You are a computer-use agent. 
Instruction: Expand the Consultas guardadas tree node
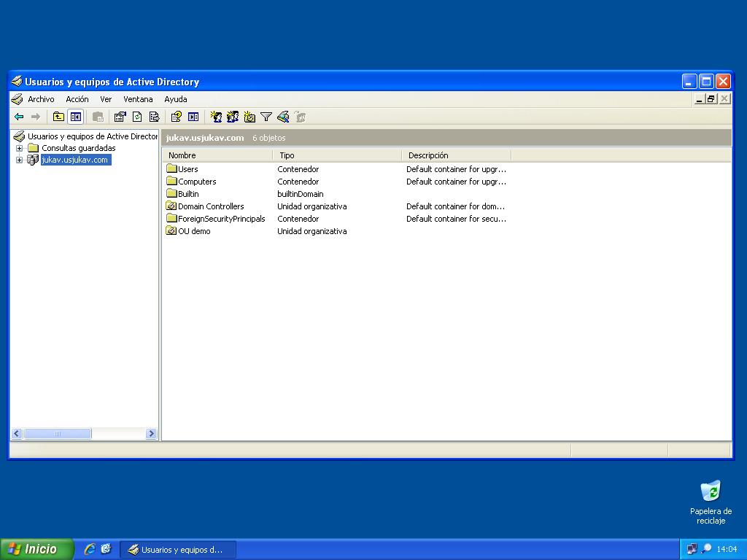(x=19, y=148)
